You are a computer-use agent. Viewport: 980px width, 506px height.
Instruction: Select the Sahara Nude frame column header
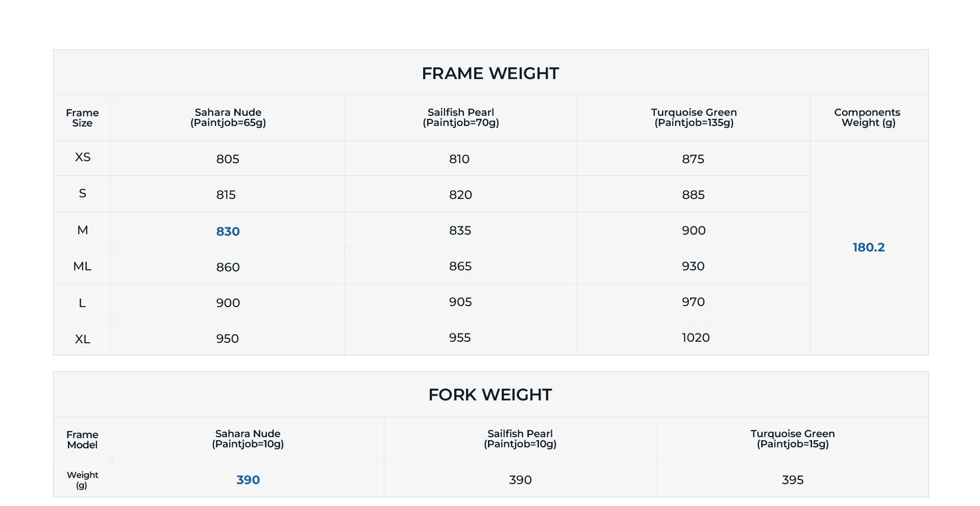(x=228, y=117)
